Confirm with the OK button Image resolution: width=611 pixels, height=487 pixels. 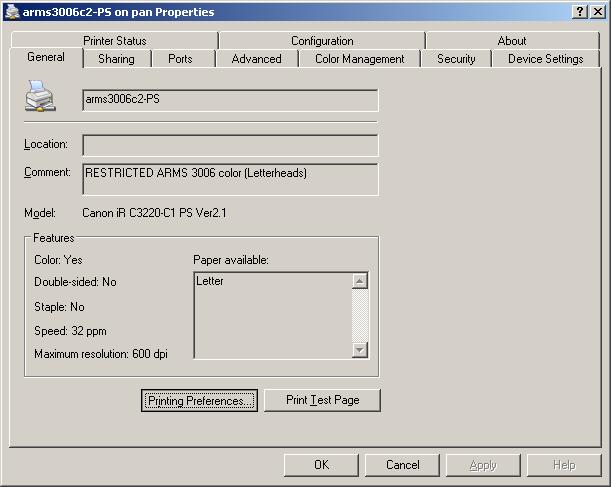(x=321, y=465)
